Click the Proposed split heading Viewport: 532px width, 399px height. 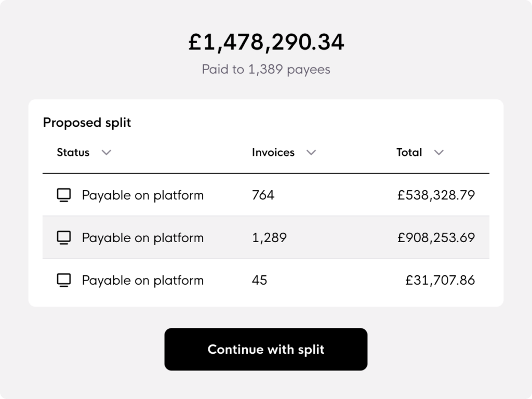(x=87, y=123)
